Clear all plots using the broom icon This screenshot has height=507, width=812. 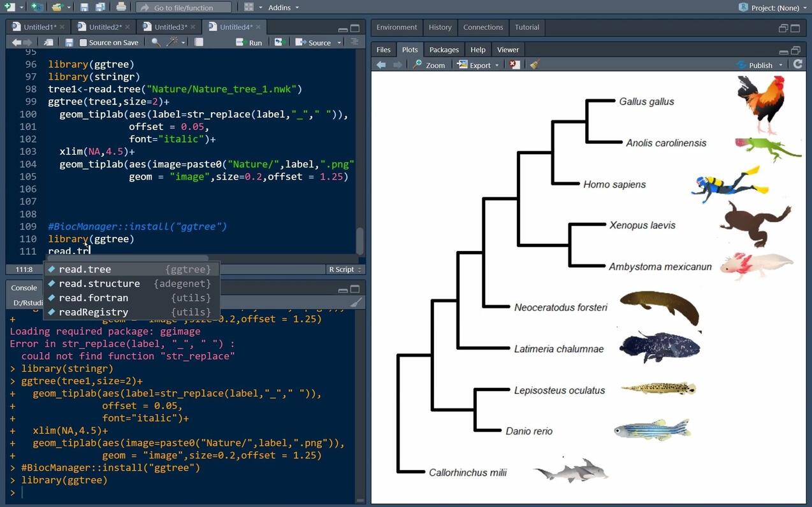[534, 65]
